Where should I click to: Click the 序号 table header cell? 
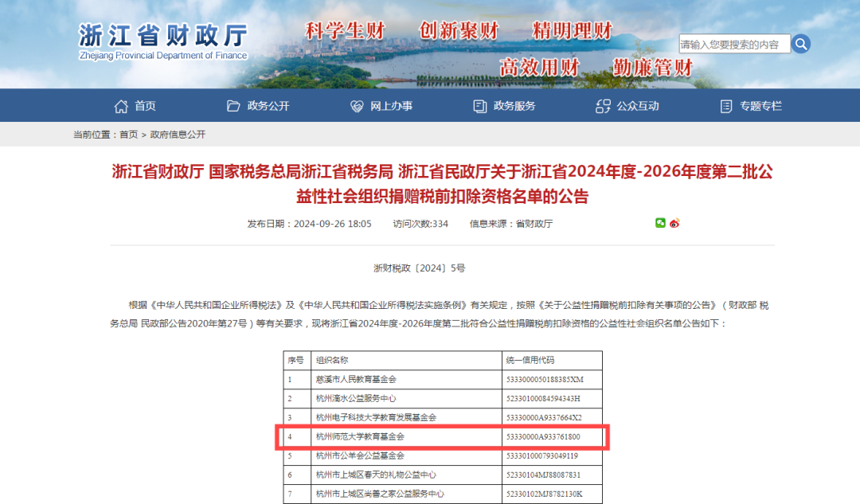[297, 361]
